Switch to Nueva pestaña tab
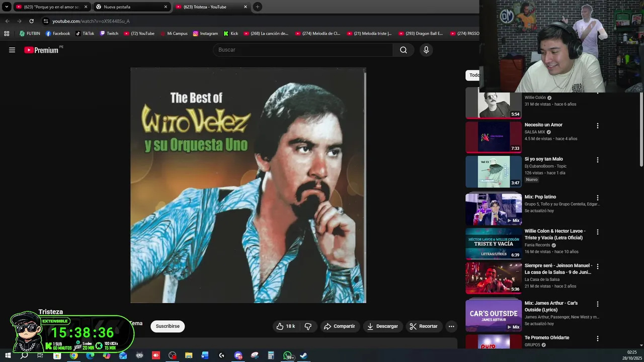 point(131,7)
